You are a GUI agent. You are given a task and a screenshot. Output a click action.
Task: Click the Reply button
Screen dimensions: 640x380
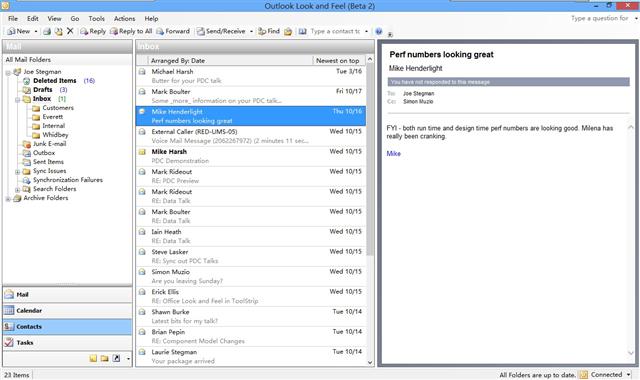pos(93,31)
